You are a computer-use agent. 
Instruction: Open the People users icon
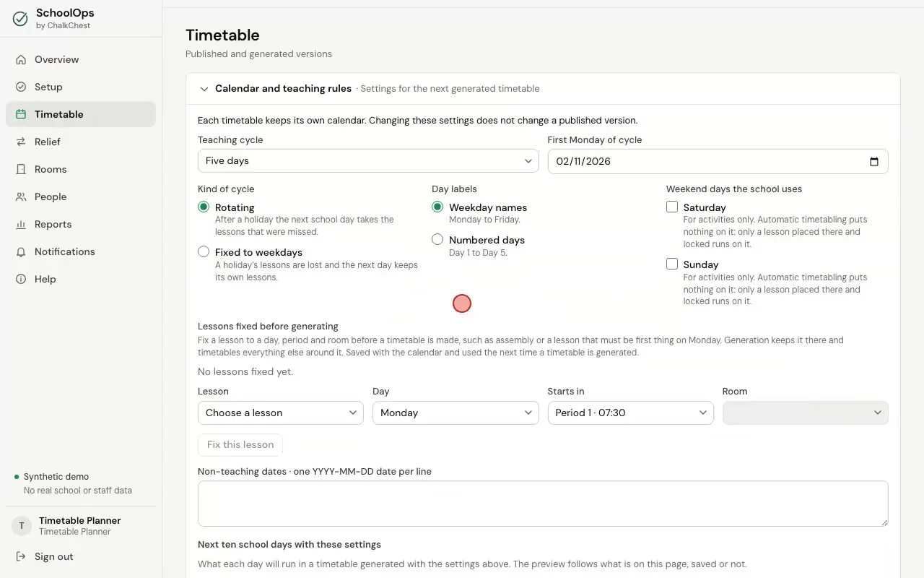(x=21, y=197)
